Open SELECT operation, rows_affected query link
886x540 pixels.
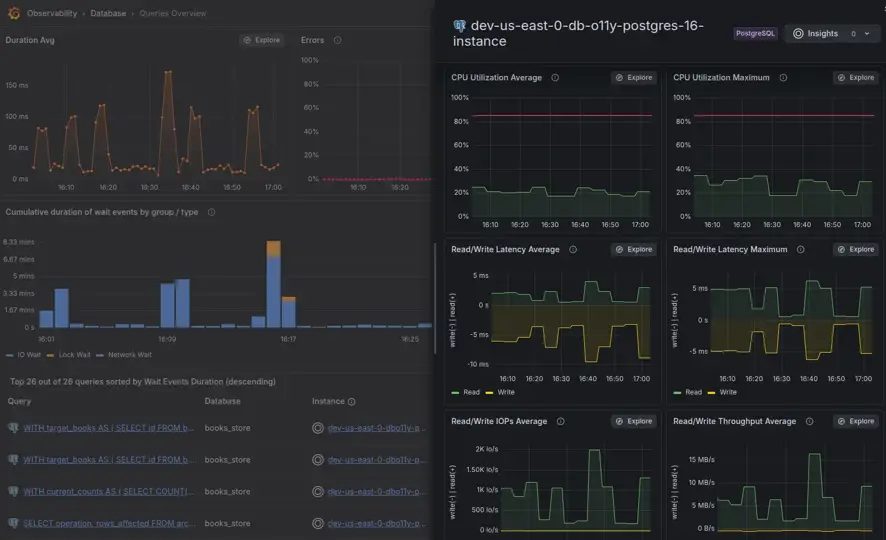point(109,523)
